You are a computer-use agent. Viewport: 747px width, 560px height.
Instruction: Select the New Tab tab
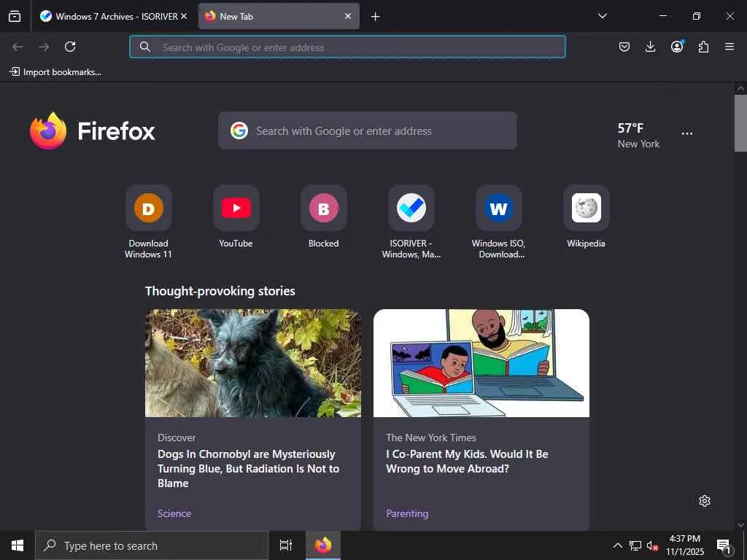(x=279, y=16)
